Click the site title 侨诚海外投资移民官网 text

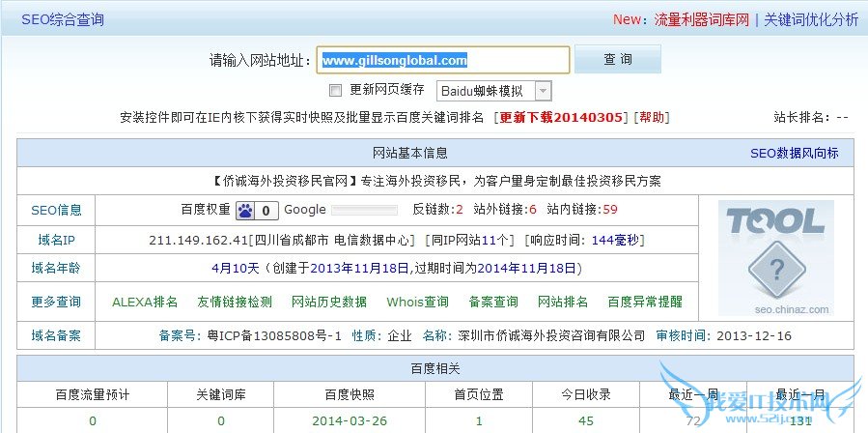click(286, 181)
